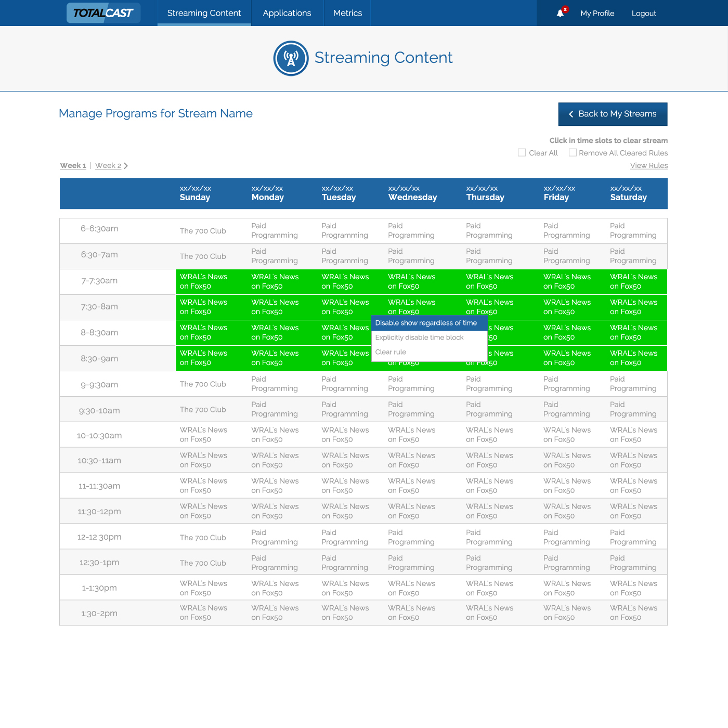The image size is (728, 728).
Task: Click the 8-8:30am time row label
Action: click(99, 333)
